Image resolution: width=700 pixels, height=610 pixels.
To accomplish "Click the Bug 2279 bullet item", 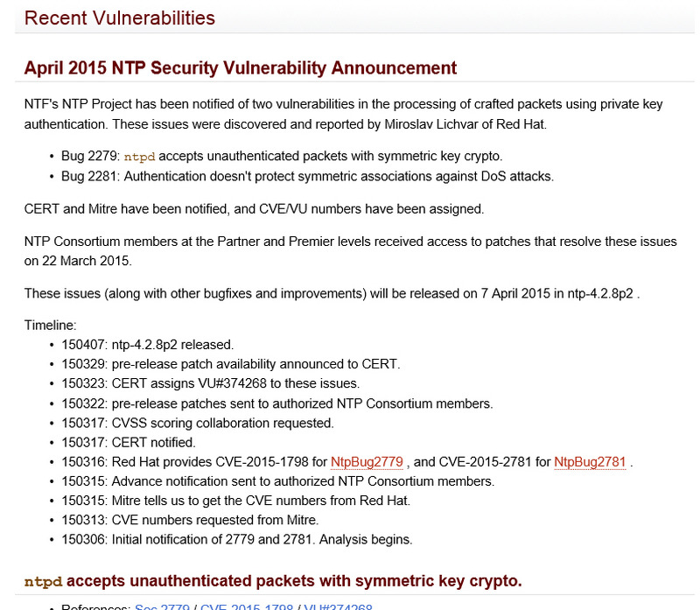I will click(281, 157).
